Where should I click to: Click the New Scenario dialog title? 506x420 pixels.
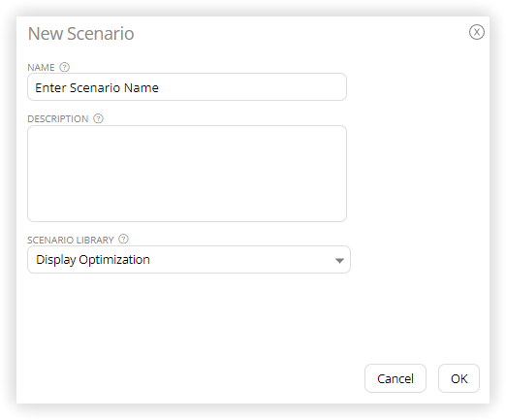80,34
